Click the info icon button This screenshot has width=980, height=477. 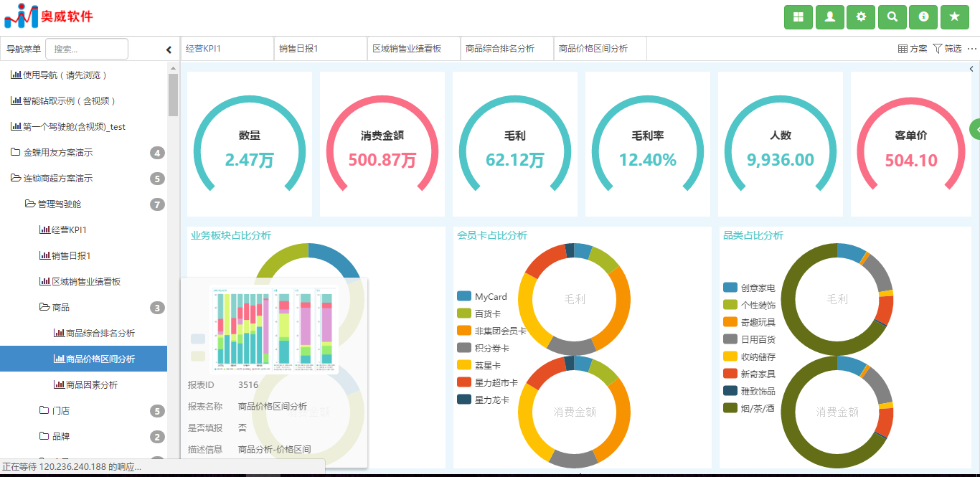pos(923,17)
